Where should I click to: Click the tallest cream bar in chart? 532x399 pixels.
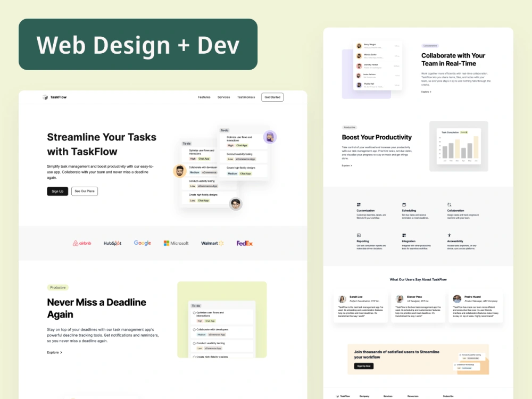pyautogui.click(x=476, y=147)
